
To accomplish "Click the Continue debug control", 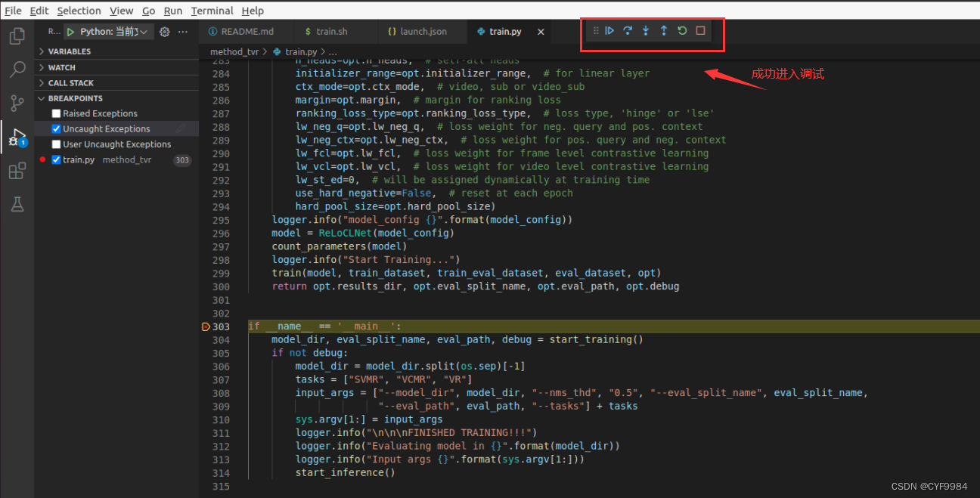I will [x=610, y=30].
